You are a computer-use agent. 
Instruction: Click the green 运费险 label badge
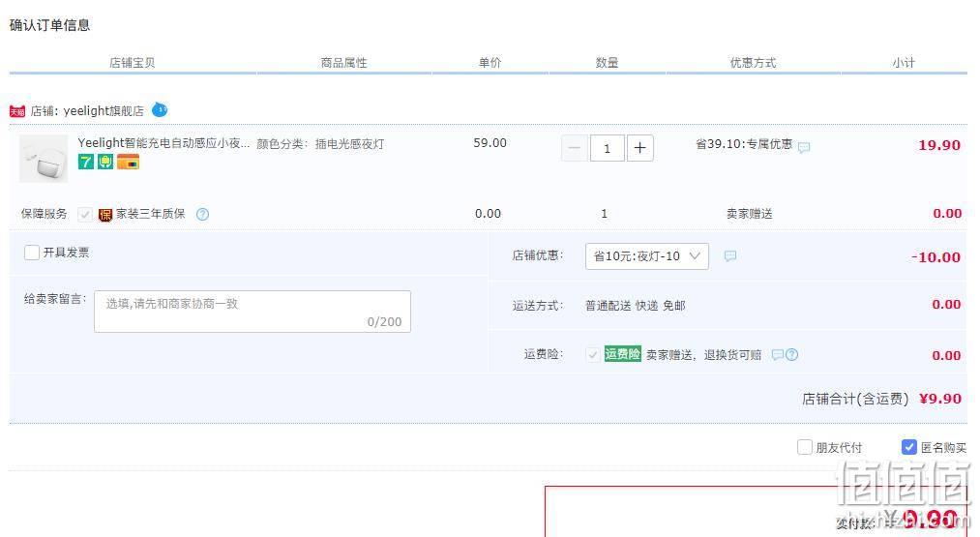pos(622,354)
